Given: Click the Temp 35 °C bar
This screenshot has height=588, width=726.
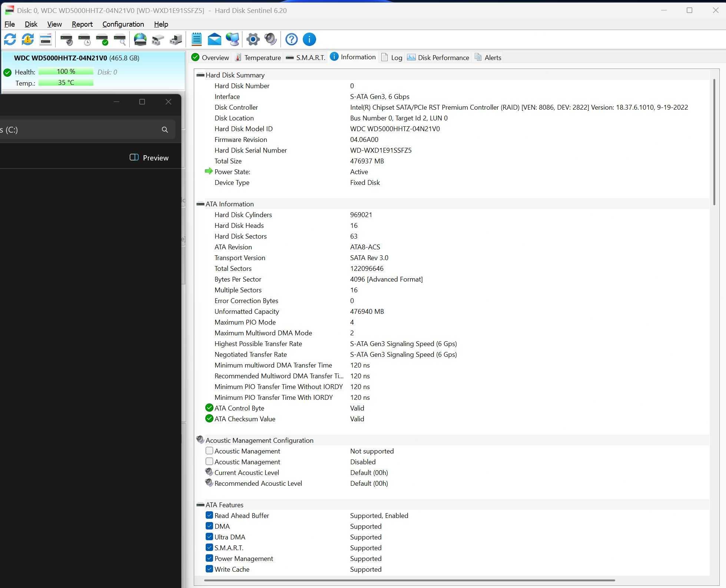Looking at the screenshot, I should pyautogui.click(x=66, y=83).
